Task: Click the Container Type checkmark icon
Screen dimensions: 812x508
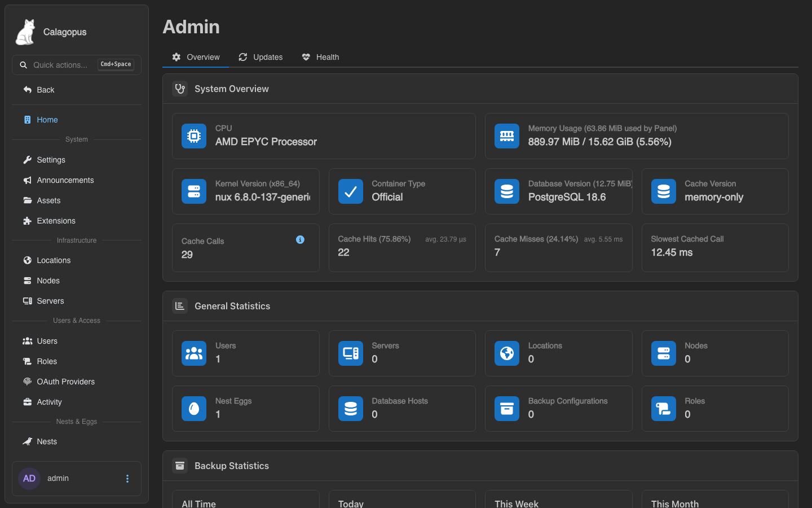Action: (x=351, y=191)
